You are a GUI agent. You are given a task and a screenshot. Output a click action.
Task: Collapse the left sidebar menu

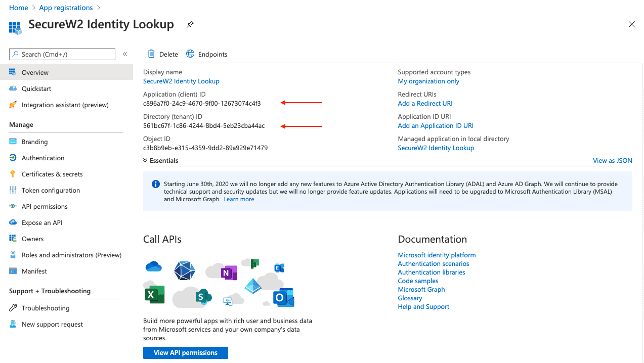[125, 54]
